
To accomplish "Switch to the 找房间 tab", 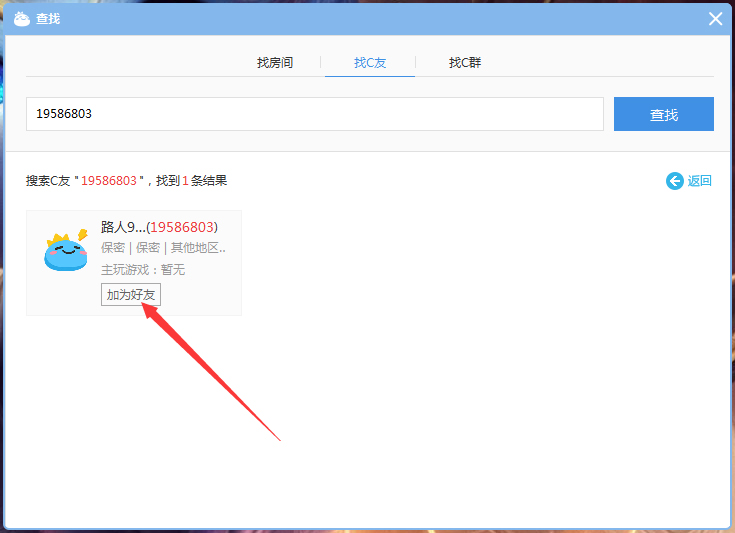I will click(x=275, y=62).
